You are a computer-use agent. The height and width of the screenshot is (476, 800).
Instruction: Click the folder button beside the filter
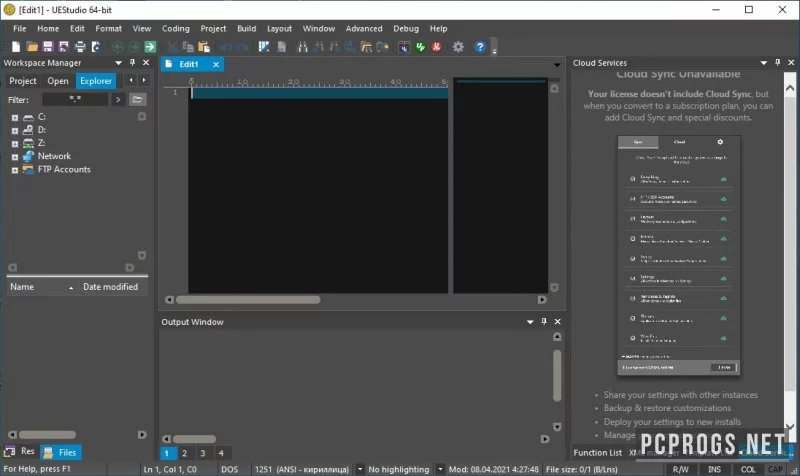(x=137, y=99)
